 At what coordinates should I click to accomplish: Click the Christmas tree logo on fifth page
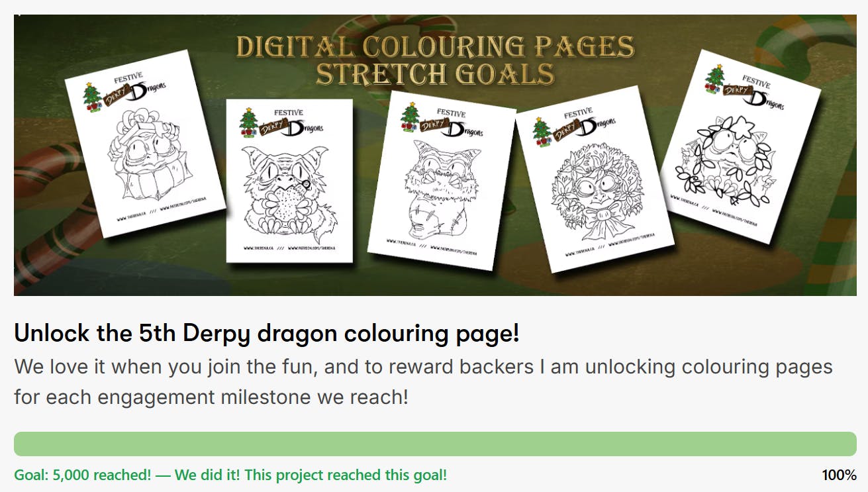pyautogui.click(x=715, y=79)
